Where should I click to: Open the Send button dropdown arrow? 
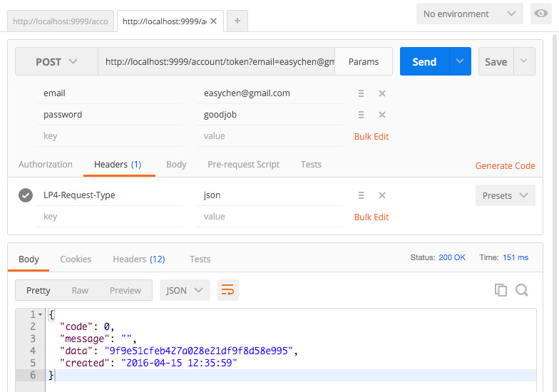point(460,62)
